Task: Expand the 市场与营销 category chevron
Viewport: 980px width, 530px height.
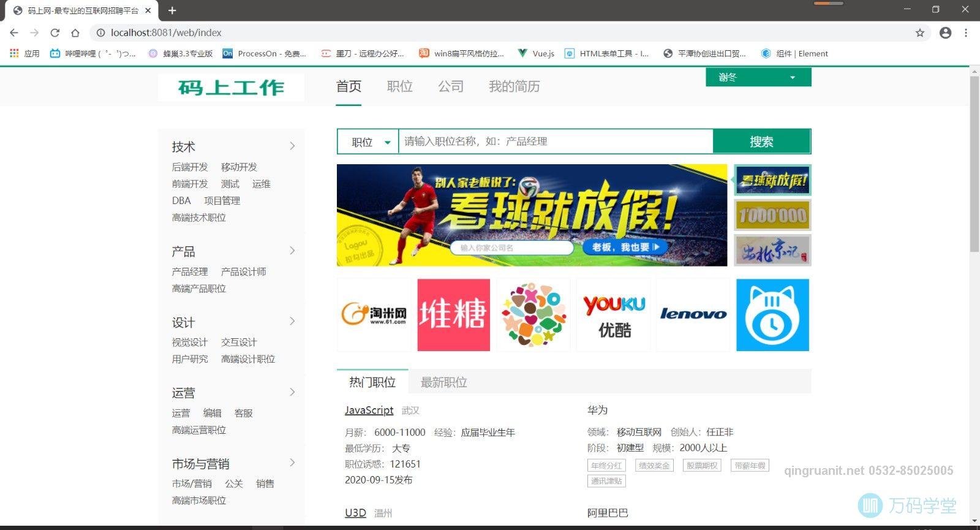Action: coord(292,463)
